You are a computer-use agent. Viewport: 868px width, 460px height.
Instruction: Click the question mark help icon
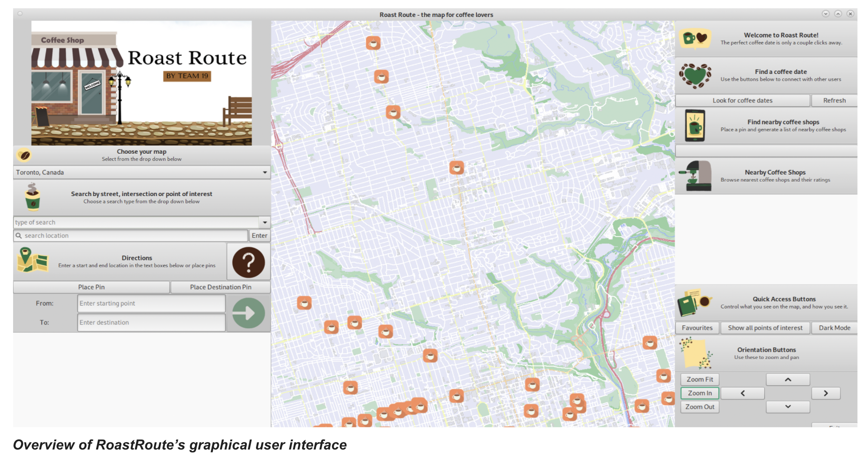(x=248, y=262)
